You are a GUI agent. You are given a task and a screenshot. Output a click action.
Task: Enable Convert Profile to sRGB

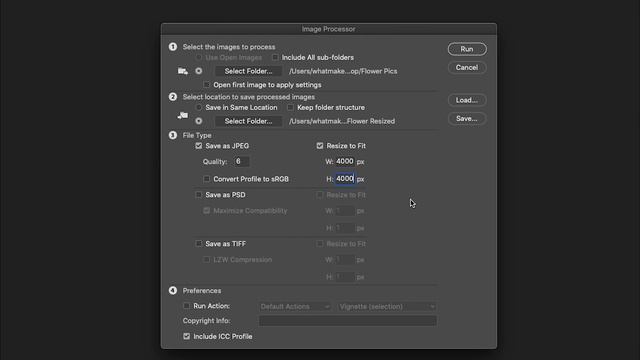click(x=207, y=179)
